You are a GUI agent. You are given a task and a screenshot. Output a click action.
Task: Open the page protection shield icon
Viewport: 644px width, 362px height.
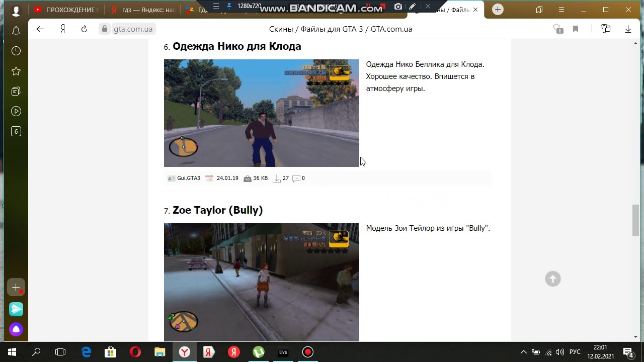[x=557, y=29]
